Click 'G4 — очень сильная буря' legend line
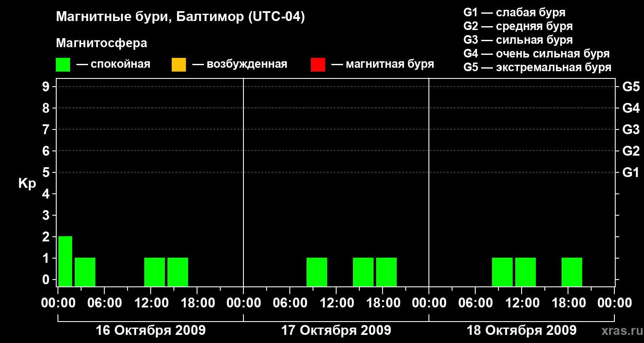The height and width of the screenshot is (343, 644). [537, 54]
